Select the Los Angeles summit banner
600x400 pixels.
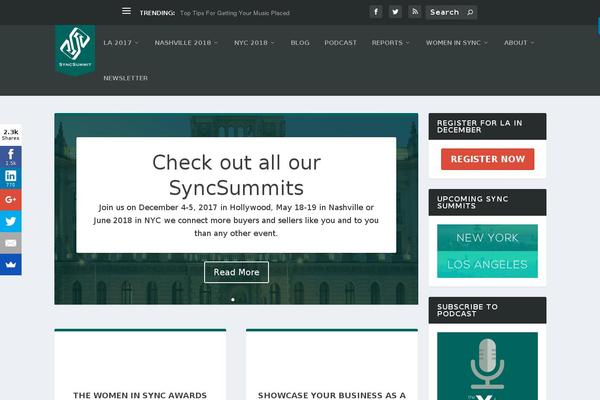pos(487,264)
